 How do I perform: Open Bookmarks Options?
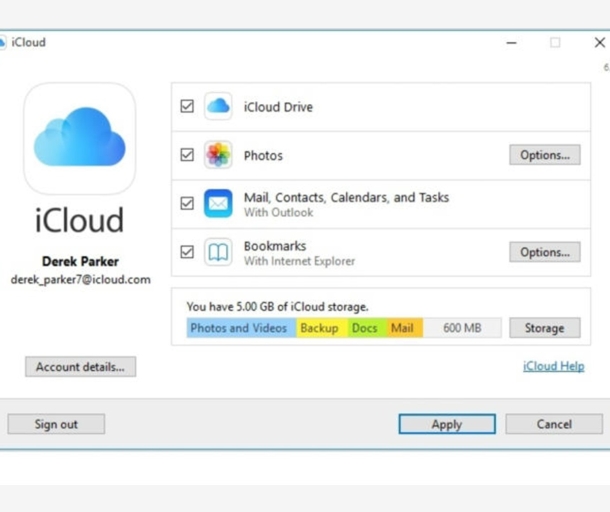[x=545, y=252]
